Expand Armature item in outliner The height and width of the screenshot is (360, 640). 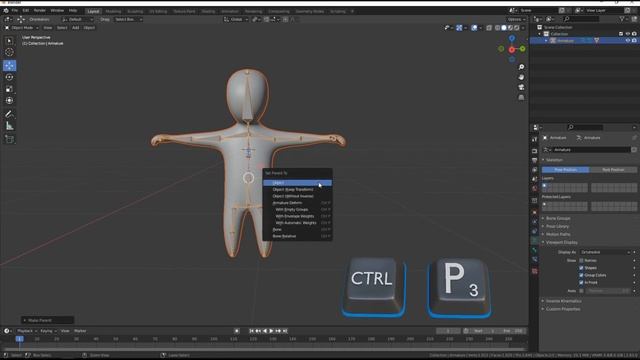pos(546,41)
